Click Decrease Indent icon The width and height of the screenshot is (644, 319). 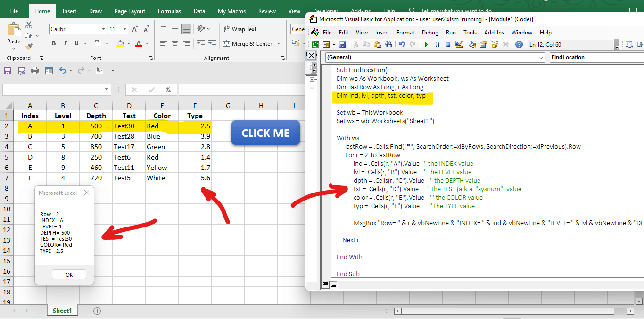(x=201, y=43)
